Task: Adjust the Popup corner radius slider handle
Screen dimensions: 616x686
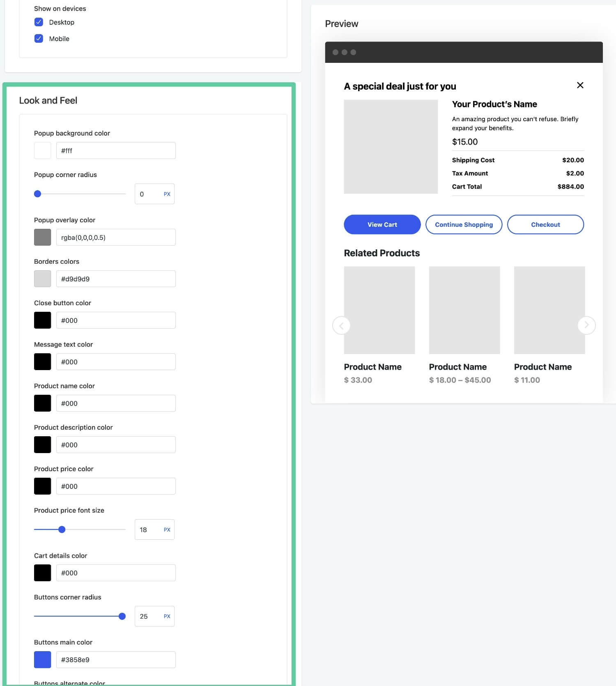Action: [x=37, y=194]
